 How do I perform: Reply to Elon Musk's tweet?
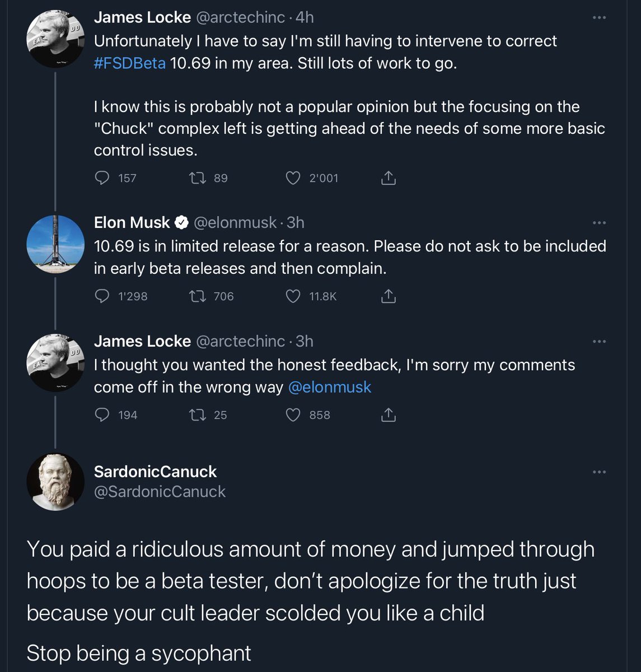(102, 296)
